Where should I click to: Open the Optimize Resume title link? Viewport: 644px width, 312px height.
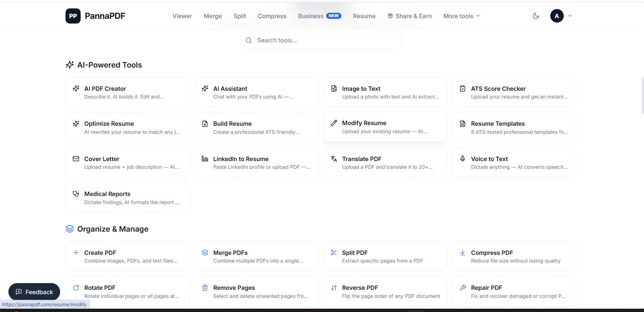[109, 124]
